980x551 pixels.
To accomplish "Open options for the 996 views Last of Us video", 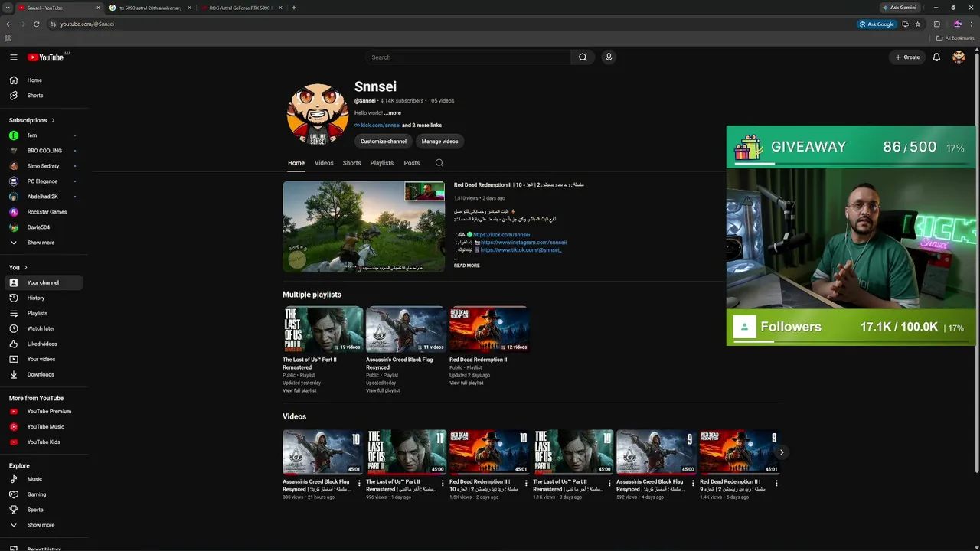I will (x=443, y=483).
